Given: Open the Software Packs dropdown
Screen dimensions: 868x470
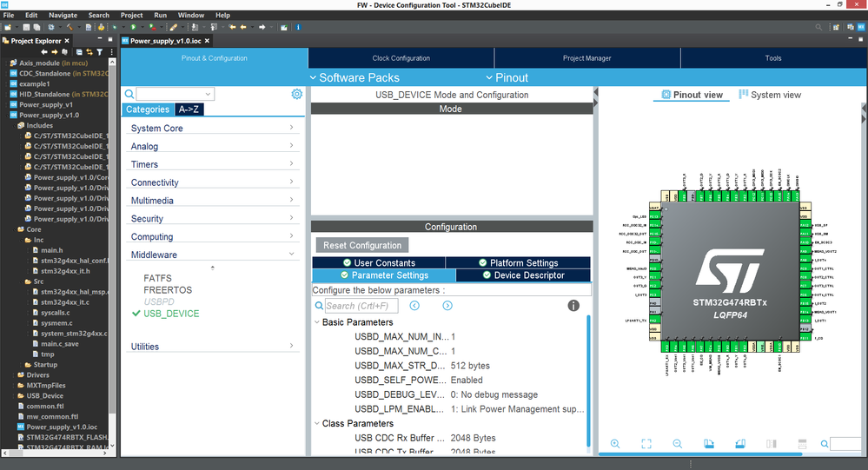Looking at the screenshot, I should click(354, 77).
